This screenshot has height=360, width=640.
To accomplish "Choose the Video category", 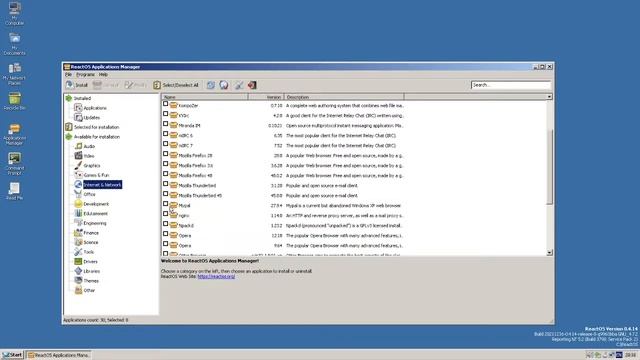I will coord(89,156).
